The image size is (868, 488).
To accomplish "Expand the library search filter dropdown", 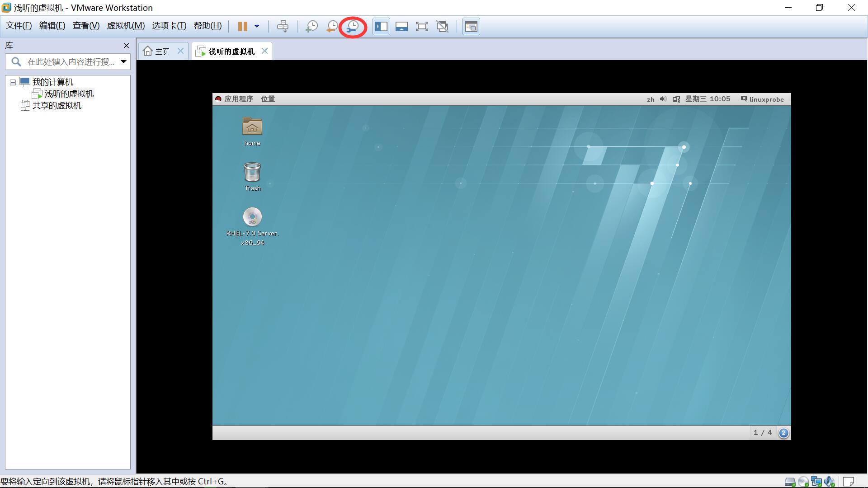I will click(123, 61).
